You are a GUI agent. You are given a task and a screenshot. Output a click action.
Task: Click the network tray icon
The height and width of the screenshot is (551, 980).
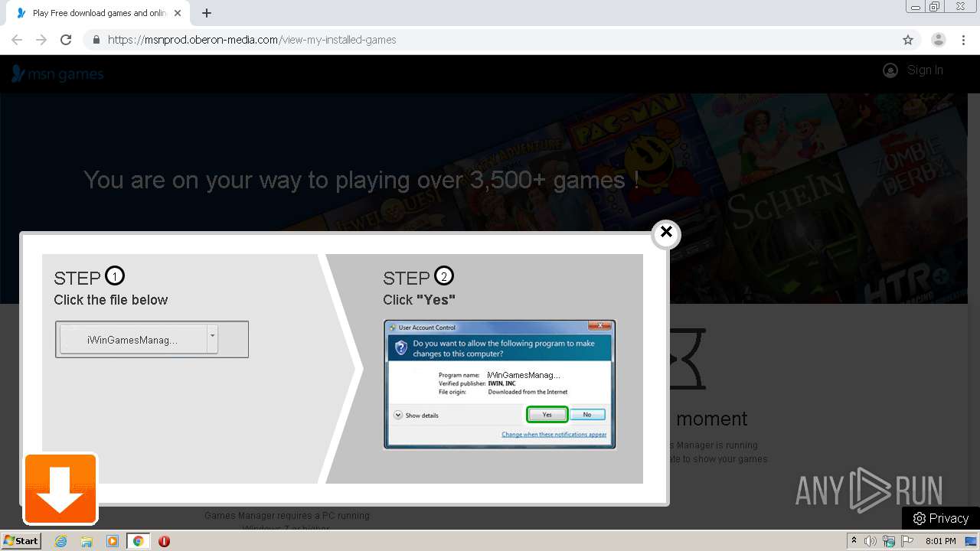click(x=889, y=541)
